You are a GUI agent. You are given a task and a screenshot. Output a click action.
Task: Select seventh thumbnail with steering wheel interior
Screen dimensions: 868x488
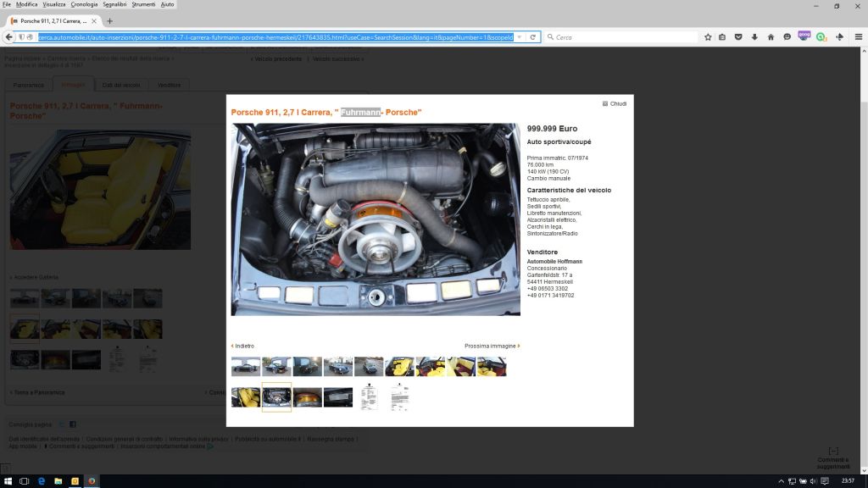[430, 366]
